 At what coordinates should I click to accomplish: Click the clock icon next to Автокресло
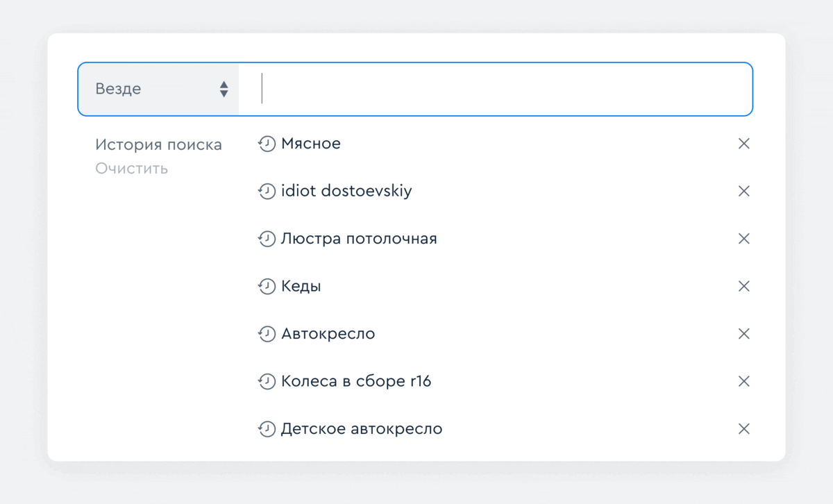(x=267, y=334)
